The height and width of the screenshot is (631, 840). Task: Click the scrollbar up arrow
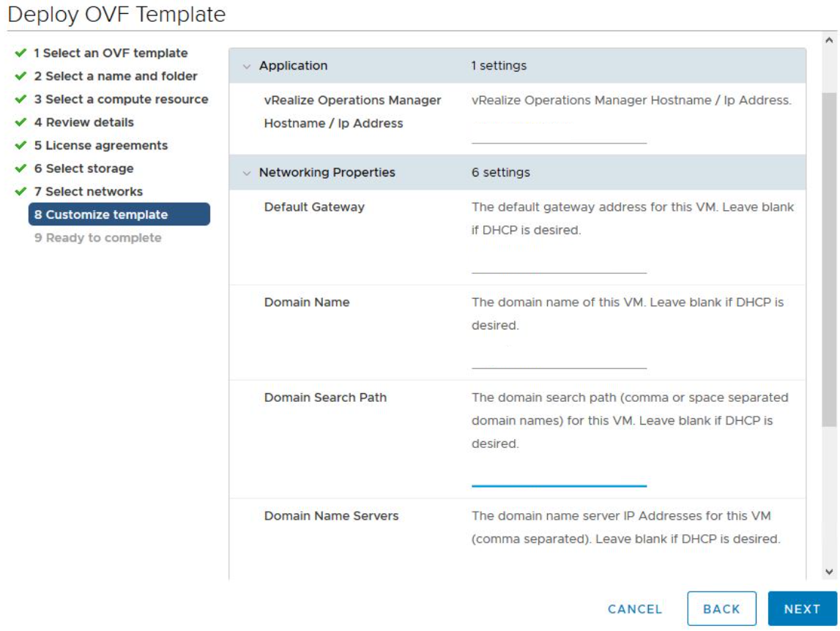click(x=829, y=41)
